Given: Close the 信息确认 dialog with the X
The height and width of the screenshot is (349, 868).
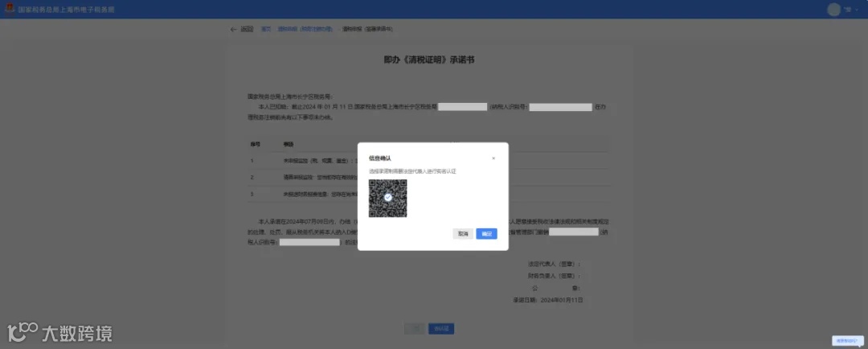Looking at the screenshot, I should click(x=493, y=158).
